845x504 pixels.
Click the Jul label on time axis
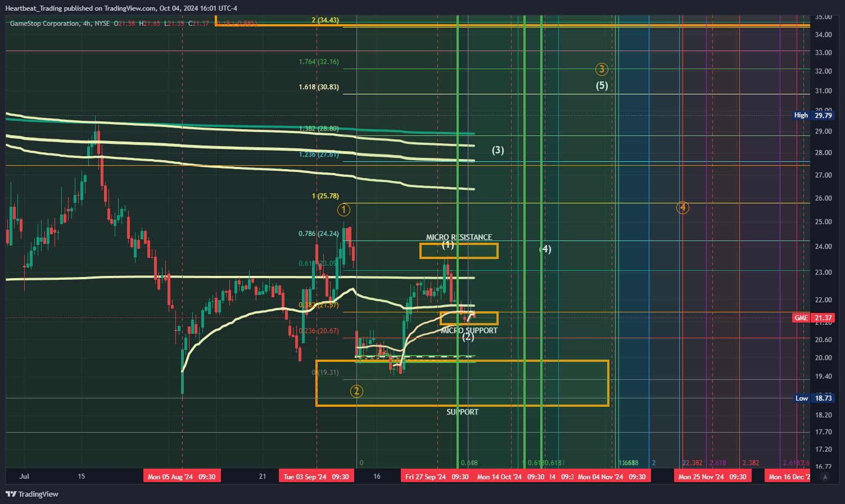[24, 476]
